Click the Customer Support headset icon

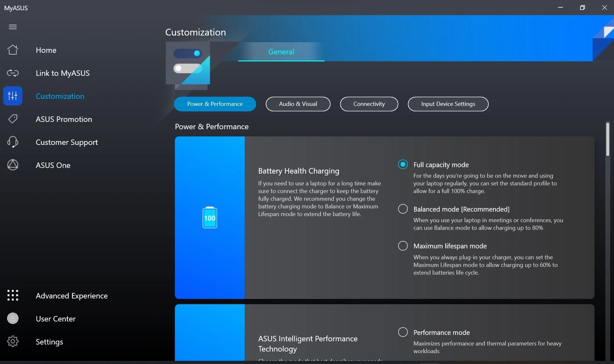13,142
